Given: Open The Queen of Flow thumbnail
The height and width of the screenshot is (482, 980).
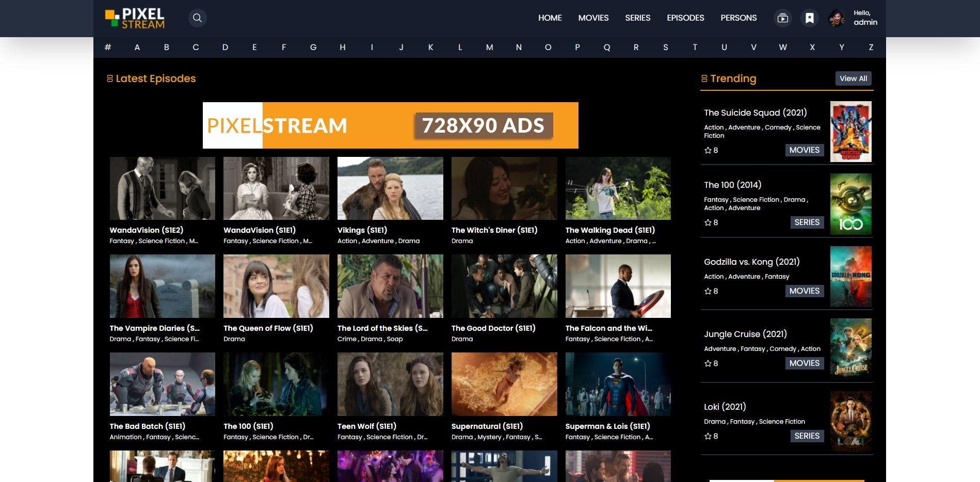Looking at the screenshot, I should point(276,286).
